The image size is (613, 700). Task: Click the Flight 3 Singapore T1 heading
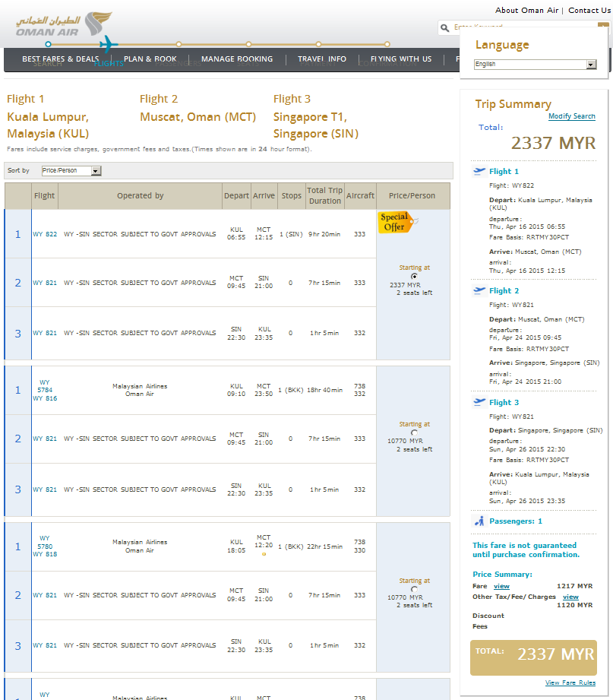pyautogui.click(x=316, y=116)
